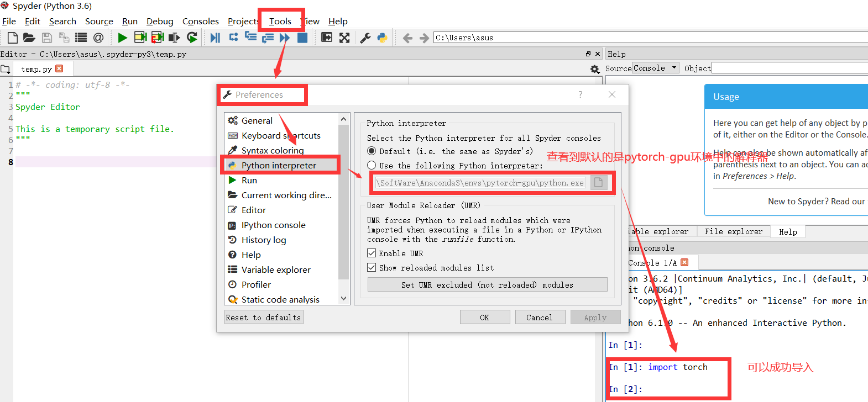
Task: Switch to the Help tab beside File explorer
Action: tap(788, 232)
